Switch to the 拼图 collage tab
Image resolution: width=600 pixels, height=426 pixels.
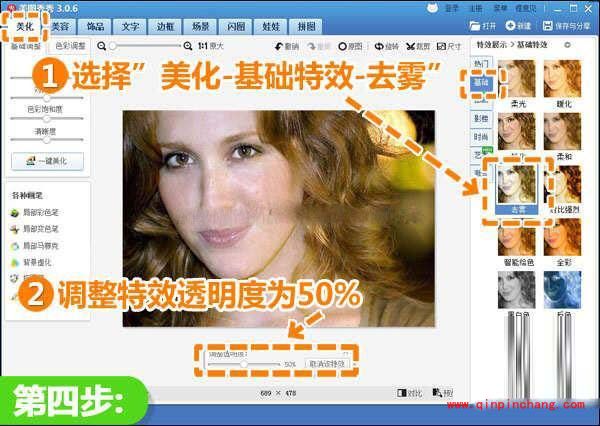[x=306, y=26]
